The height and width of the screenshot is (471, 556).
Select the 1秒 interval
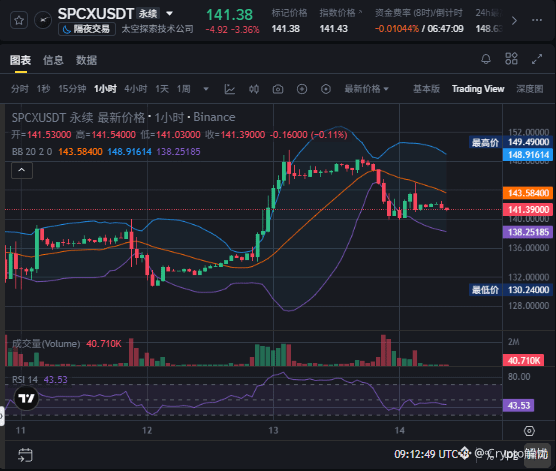coord(43,89)
